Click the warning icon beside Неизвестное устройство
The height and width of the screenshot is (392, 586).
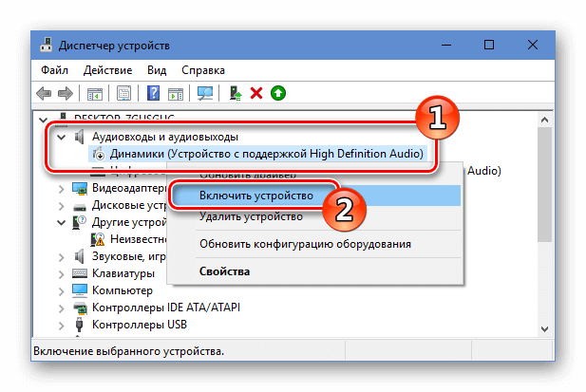98,239
